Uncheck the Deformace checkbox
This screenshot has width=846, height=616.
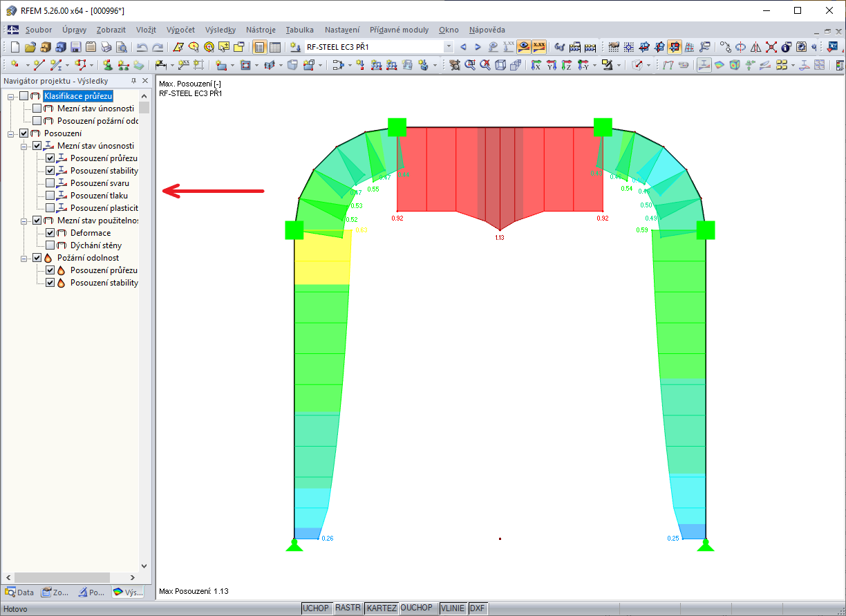coord(50,233)
